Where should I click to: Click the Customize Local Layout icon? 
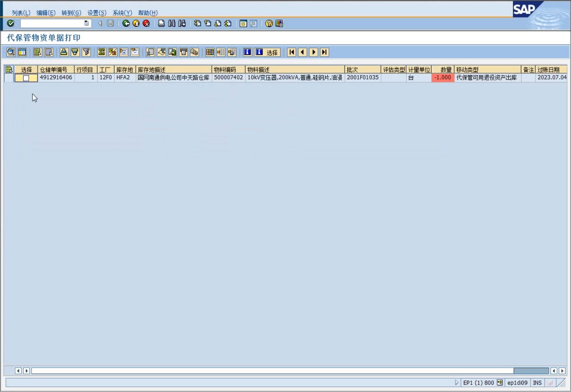(279, 24)
